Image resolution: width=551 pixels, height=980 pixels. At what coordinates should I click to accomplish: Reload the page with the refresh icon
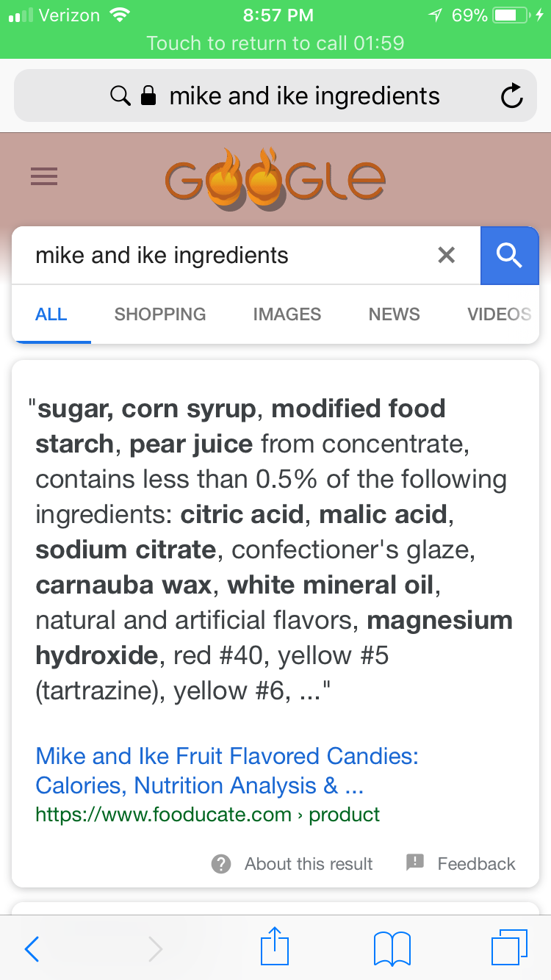click(x=511, y=96)
